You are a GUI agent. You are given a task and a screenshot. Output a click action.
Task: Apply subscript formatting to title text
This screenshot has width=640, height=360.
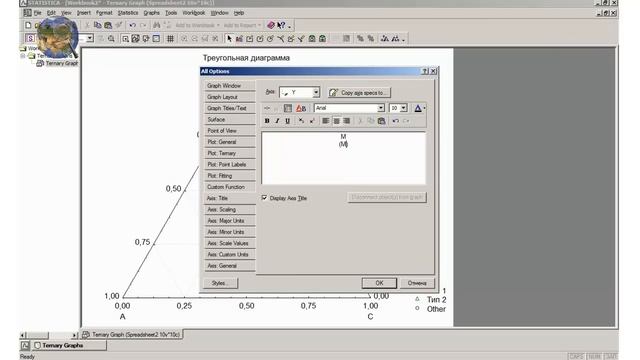coord(301,121)
